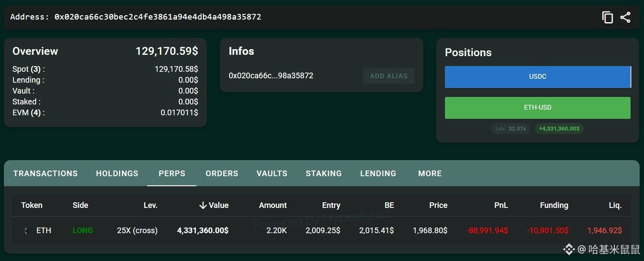This screenshot has height=261, width=644.
Task: Click the full address text at top
Action: pyautogui.click(x=158, y=17)
